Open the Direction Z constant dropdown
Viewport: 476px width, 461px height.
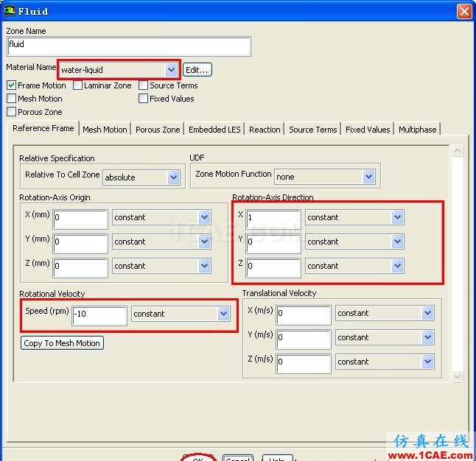coord(354,266)
